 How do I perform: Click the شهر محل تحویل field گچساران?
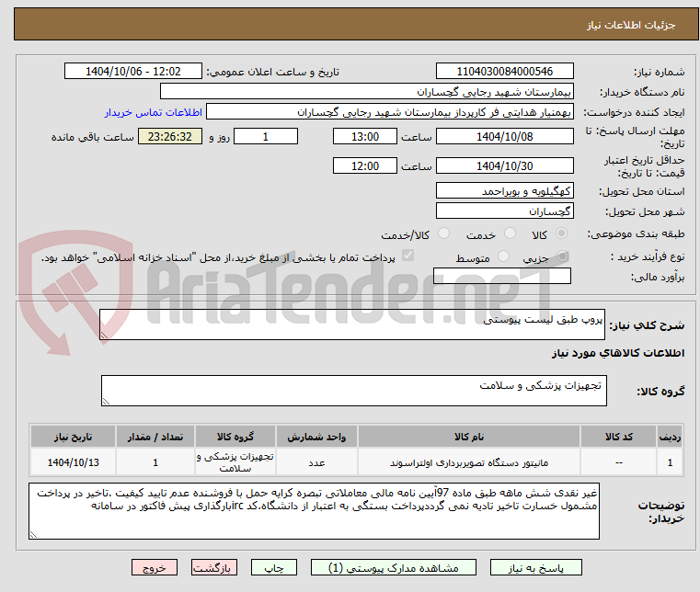click(504, 211)
